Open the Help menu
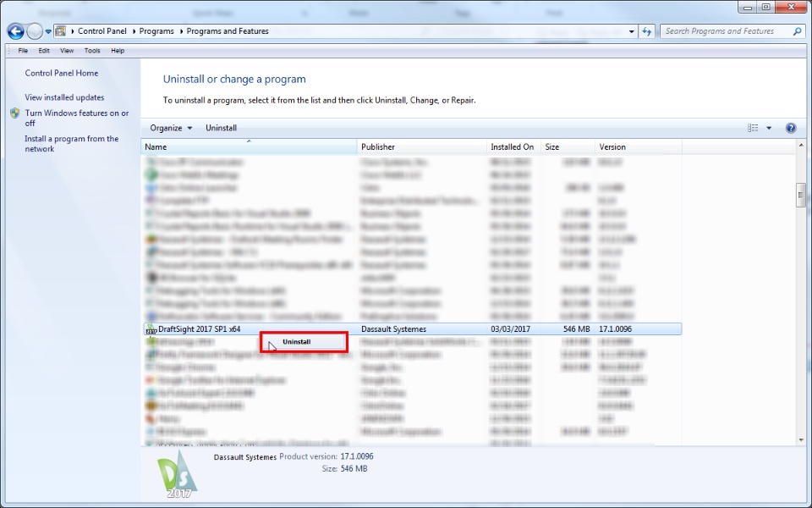Screen dimensions: 812x508 (118, 51)
